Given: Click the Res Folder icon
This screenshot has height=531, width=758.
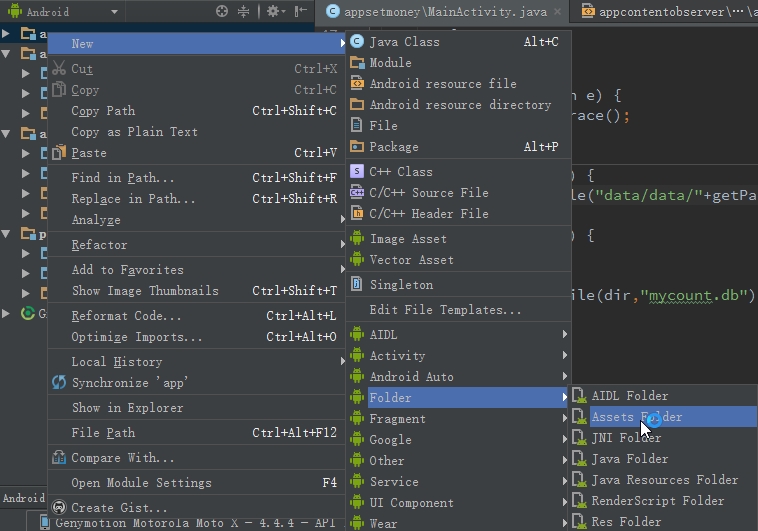Looking at the screenshot, I should [x=580, y=521].
